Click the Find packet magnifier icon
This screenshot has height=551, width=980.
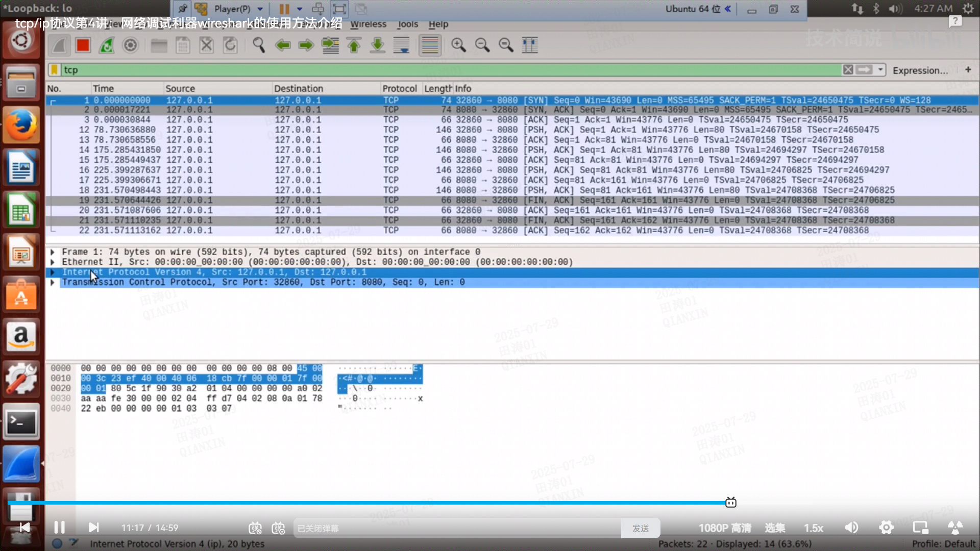259,45
